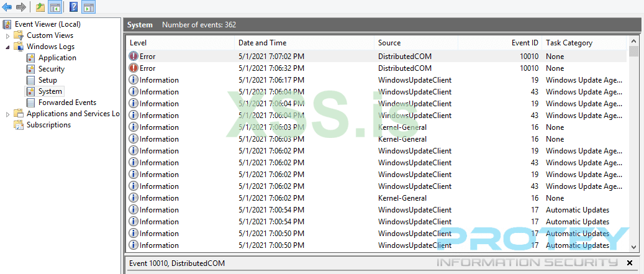Expand Applications and Services Logs node
The image size is (644, 274).
[7, 114]
